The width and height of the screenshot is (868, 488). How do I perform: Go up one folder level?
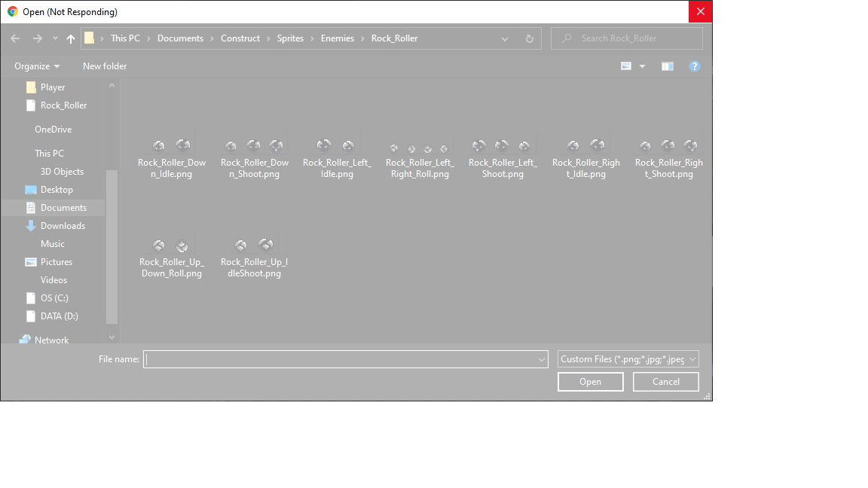pos(70,38)
